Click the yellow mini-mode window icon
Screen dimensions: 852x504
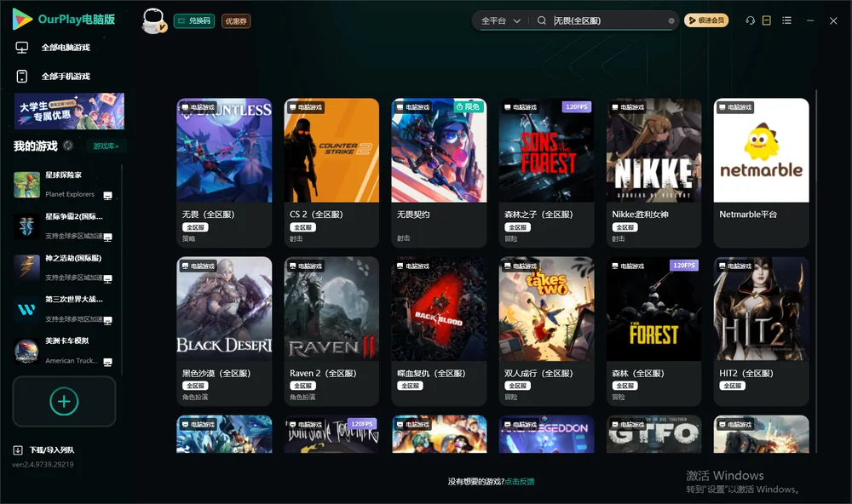[767, 20]
